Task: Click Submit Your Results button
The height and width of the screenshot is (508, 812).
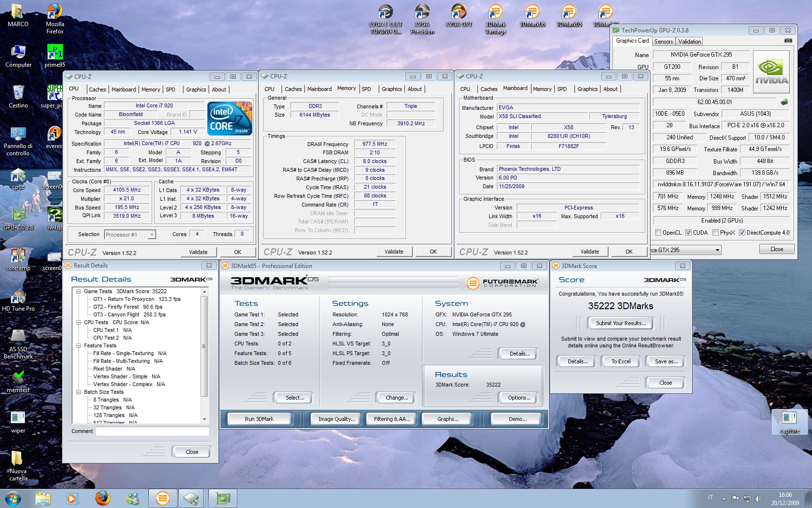Action: coord(621,323)
